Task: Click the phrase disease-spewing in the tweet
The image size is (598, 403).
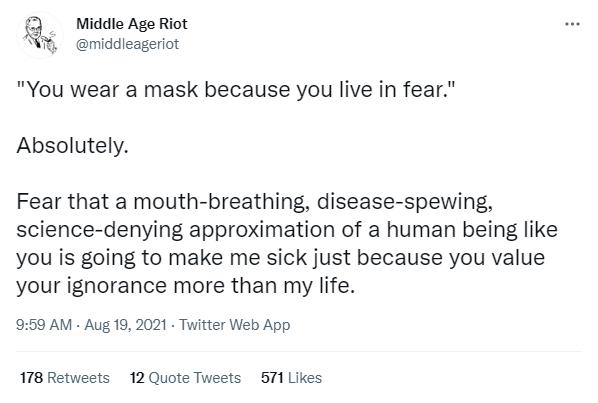Action: 405,202
